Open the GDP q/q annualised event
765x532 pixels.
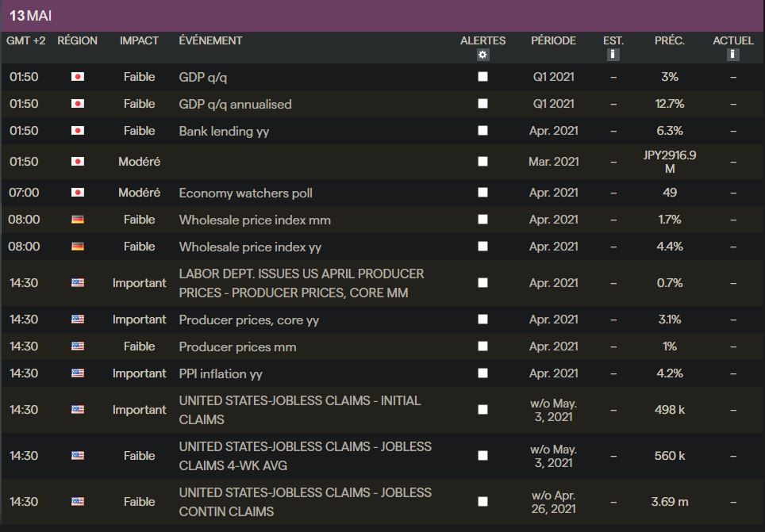point(235,104)
